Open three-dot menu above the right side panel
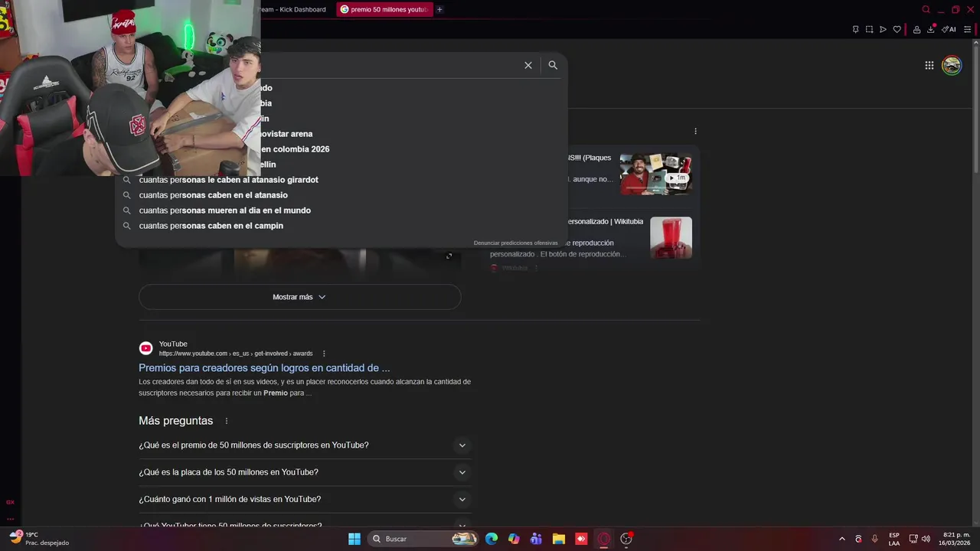Image resolution: width=980 pixels, height=551 pixels. 695,131
